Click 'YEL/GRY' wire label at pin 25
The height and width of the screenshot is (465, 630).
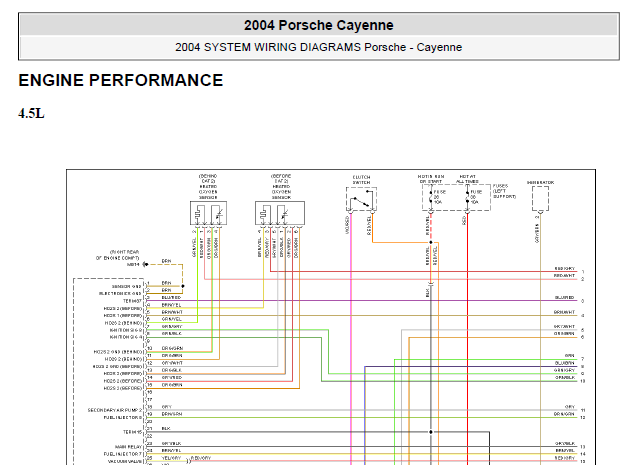pos(171,458)
